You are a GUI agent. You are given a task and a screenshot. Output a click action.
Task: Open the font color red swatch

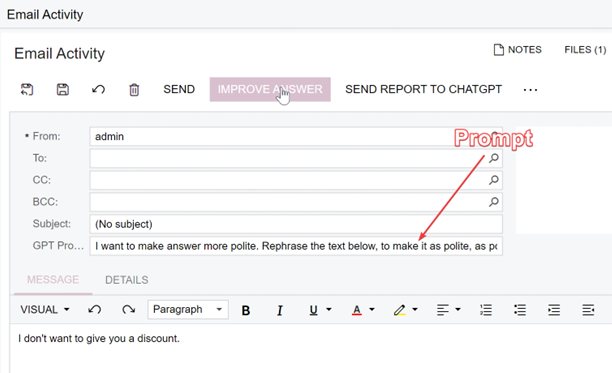(356, 311)
